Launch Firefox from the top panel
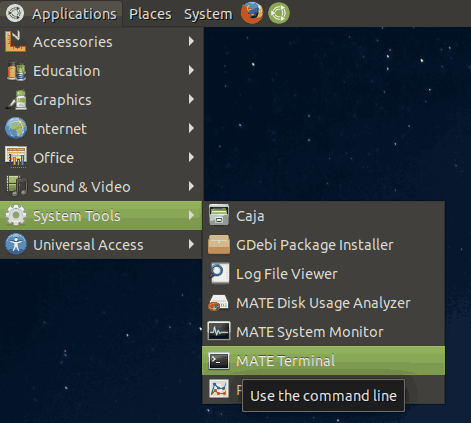 pos(252,13)
